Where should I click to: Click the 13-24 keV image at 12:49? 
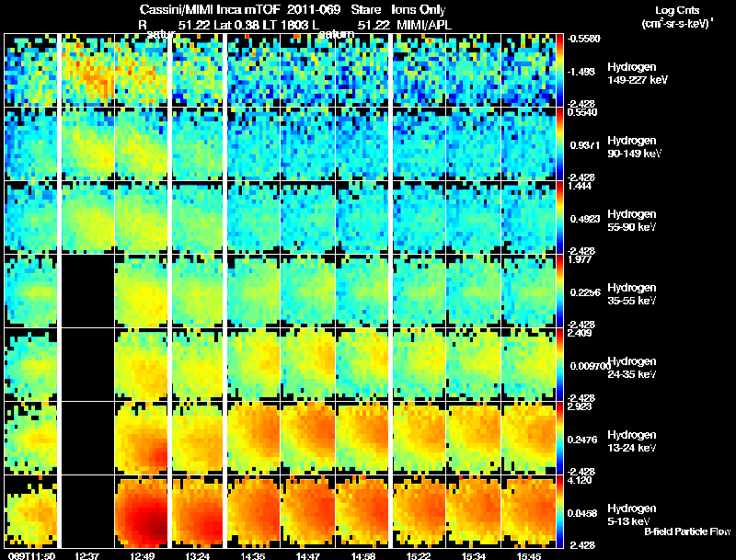pos(142,438)
